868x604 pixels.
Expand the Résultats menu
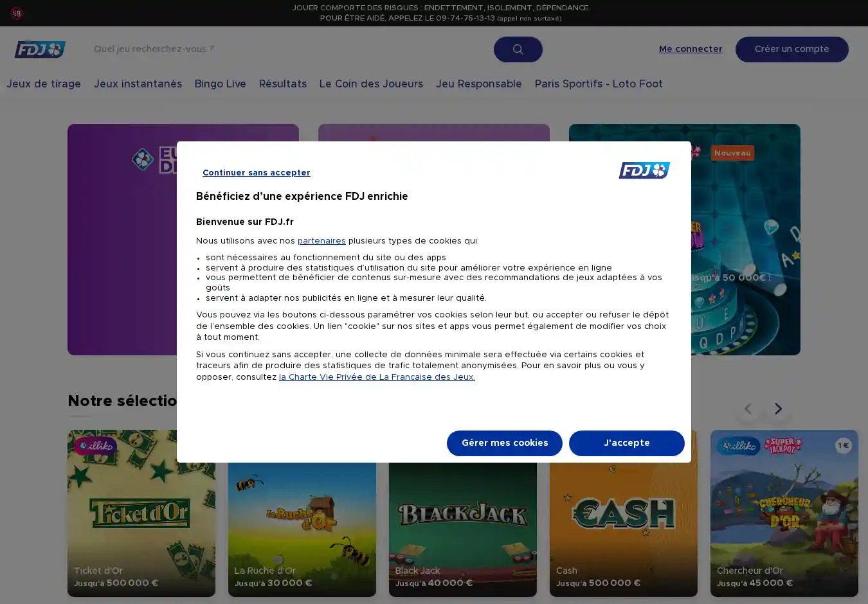(x=282, y=84)
